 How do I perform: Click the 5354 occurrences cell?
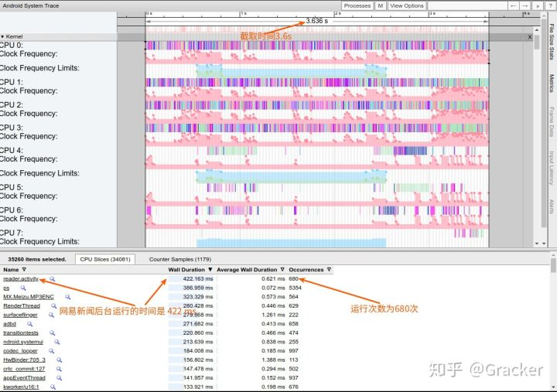click(x=295, y=288)
